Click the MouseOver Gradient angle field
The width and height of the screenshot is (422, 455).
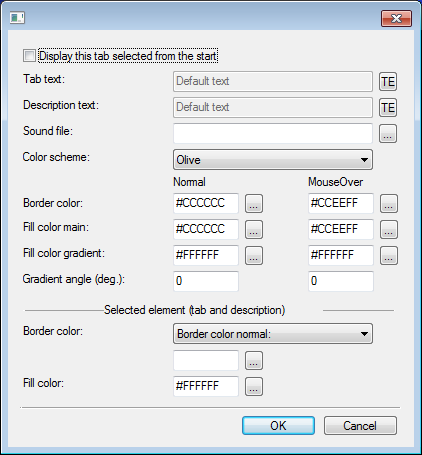[x=341, y=281]
